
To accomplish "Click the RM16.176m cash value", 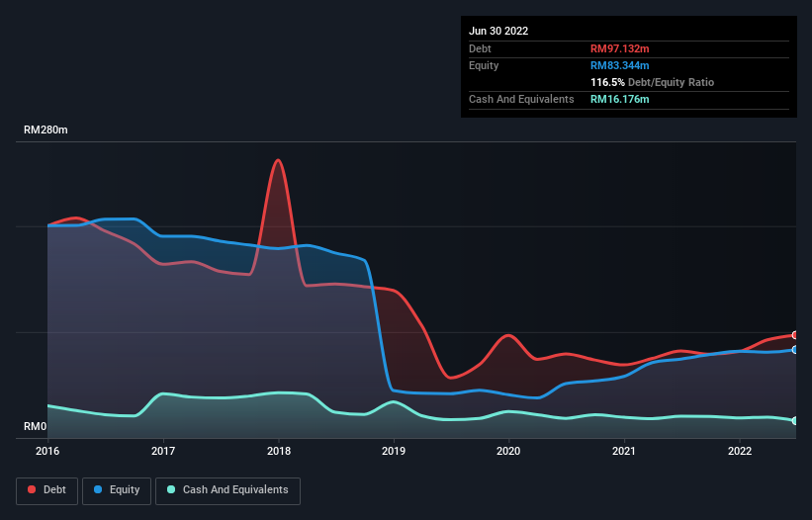I will [x=619, y=99].
